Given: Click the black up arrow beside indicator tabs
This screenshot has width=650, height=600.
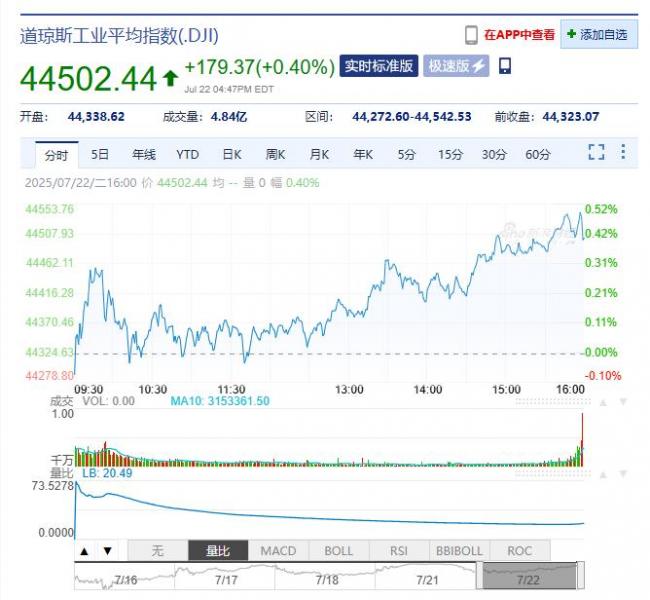Looking at the screenshot, I should click(x=85, y=551).
